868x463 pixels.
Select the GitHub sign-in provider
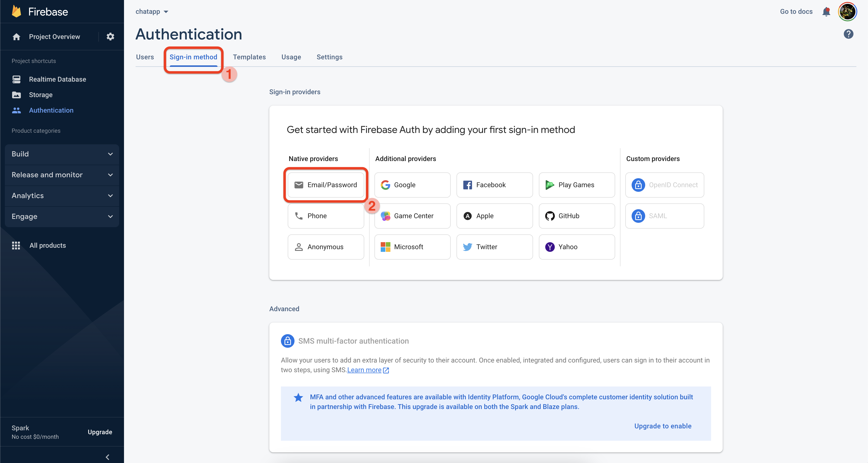point(577,216)
